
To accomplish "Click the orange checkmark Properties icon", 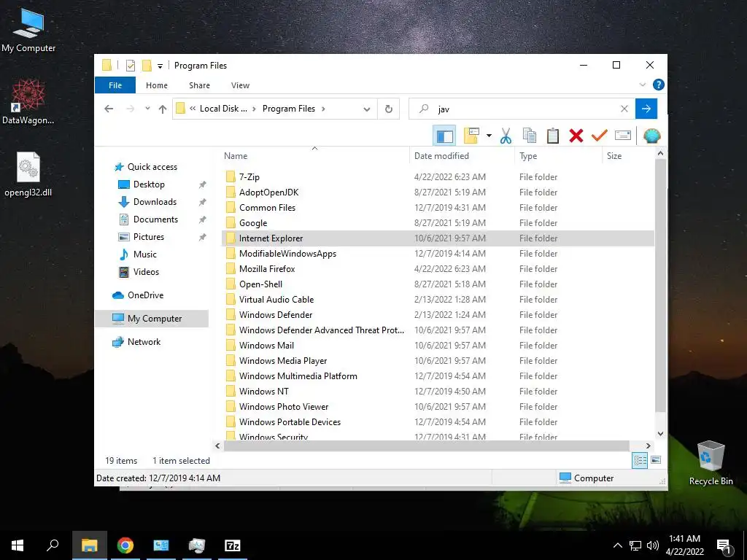I will tap(600, 136).
